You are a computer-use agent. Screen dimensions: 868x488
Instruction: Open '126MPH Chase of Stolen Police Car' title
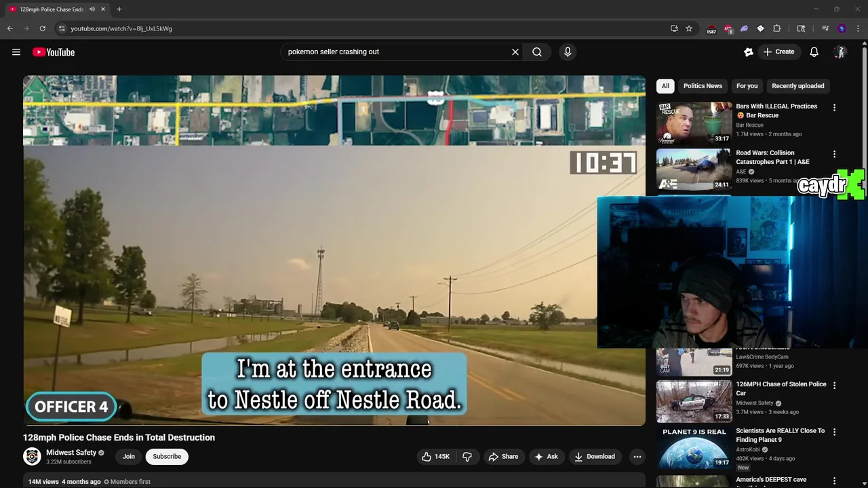[x=781, y=388]
